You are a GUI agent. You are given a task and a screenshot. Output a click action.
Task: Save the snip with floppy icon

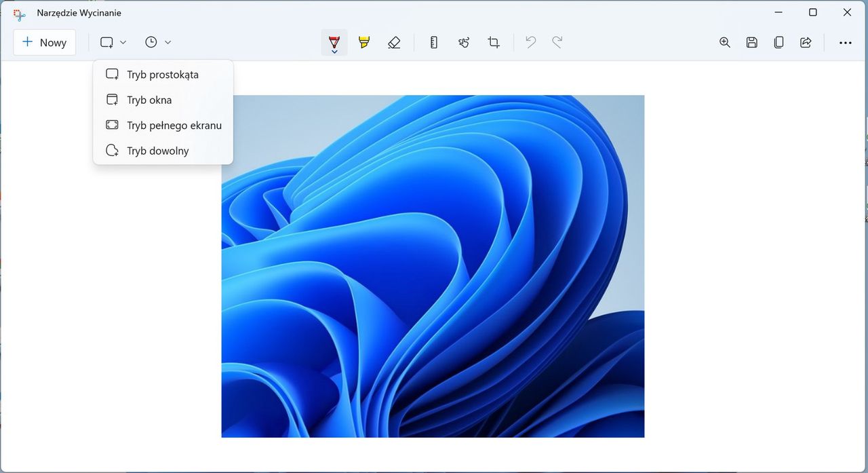[752, 42]
